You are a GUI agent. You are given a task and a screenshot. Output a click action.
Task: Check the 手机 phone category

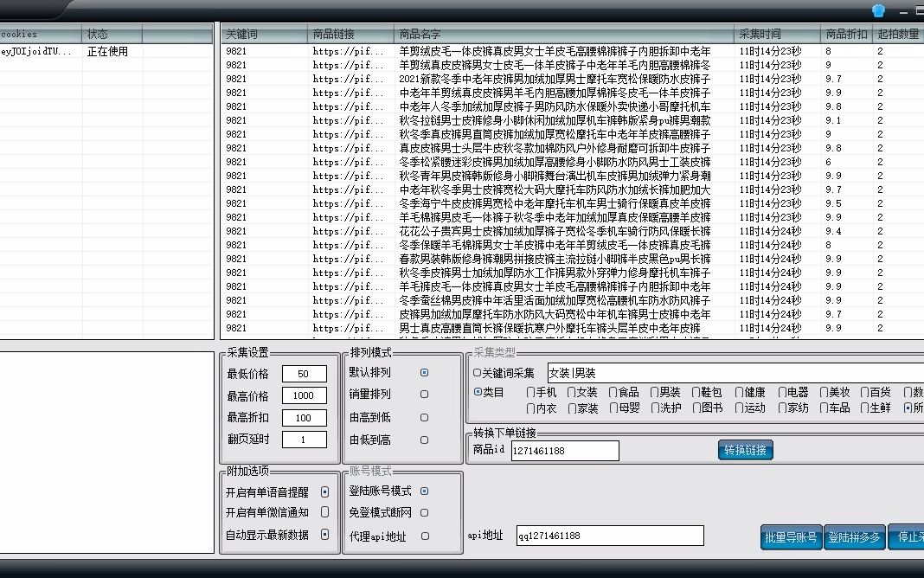point(532,391)
